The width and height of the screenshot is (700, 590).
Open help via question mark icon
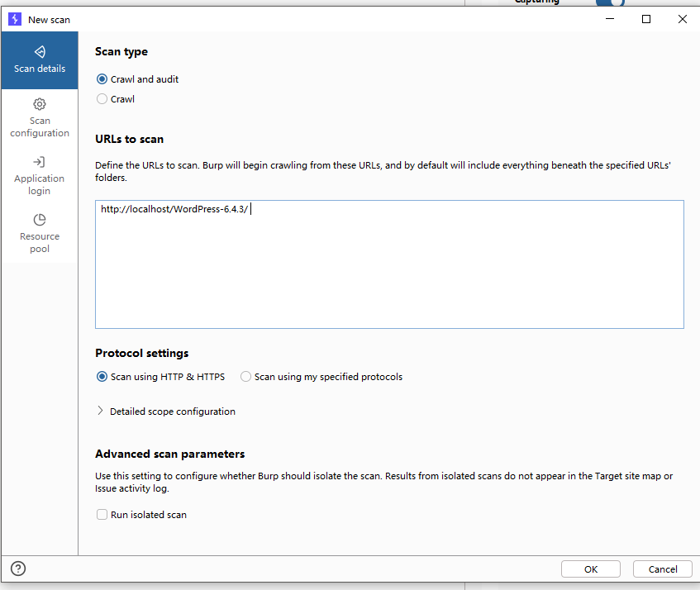pos(18,569)
